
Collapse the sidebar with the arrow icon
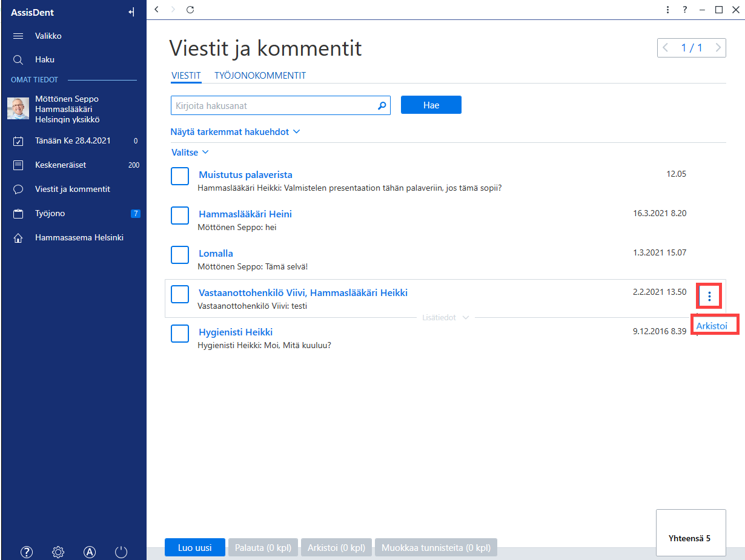point(131,12)
